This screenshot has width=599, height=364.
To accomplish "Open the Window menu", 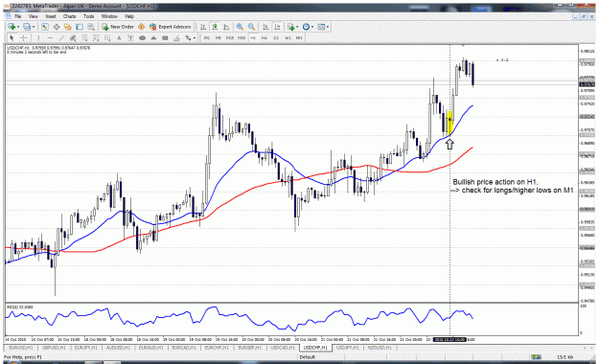I will point(109,16).
